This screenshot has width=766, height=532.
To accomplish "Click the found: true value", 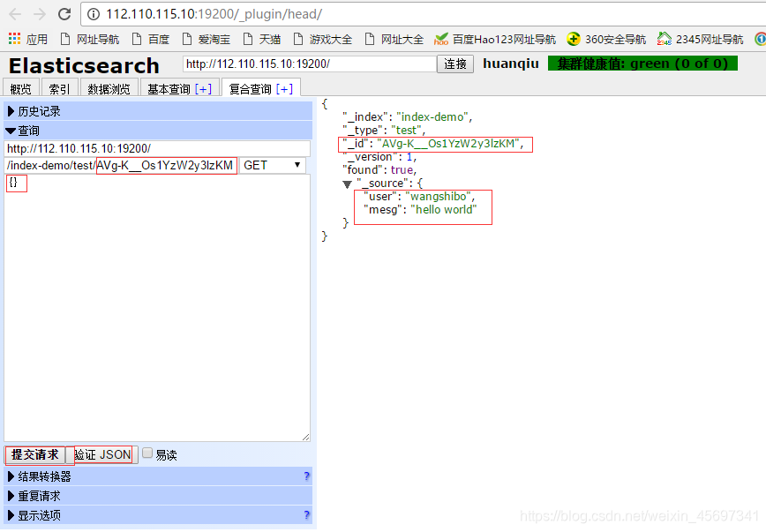I will tap(402, 170).
